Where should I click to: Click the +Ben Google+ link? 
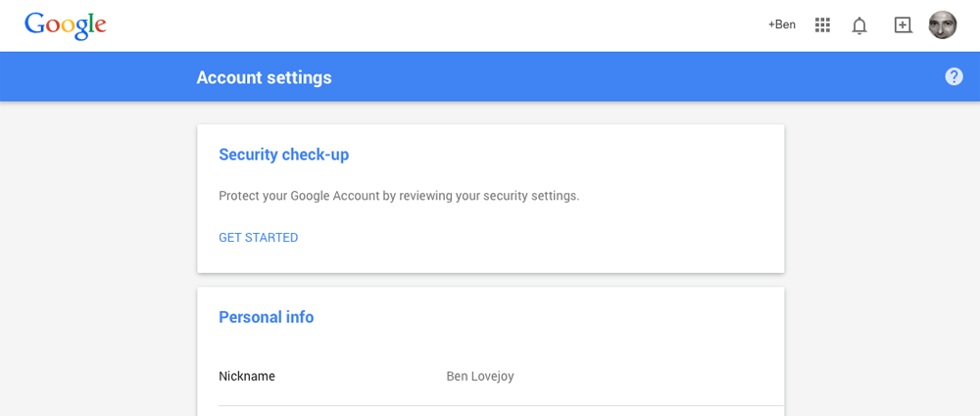click(x=782, y=24)
